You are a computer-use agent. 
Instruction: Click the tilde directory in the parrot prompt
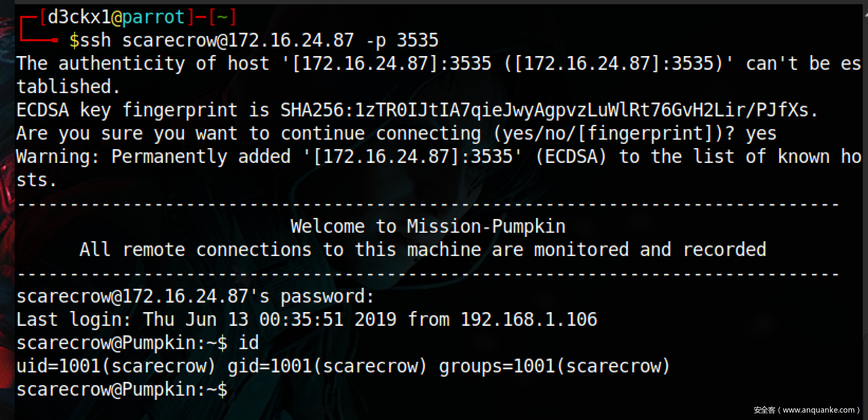point(222,17)
